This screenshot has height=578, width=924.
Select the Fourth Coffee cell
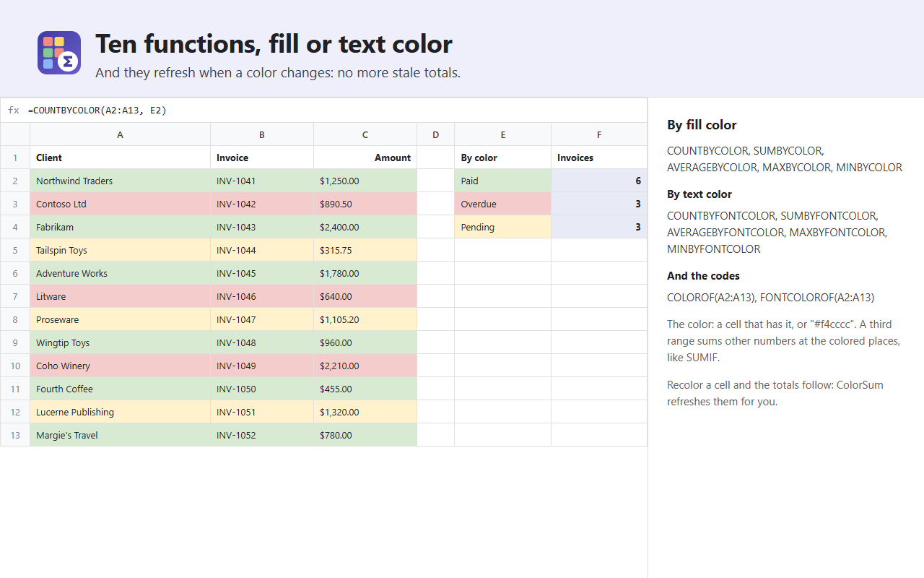(x=120, y=389)
